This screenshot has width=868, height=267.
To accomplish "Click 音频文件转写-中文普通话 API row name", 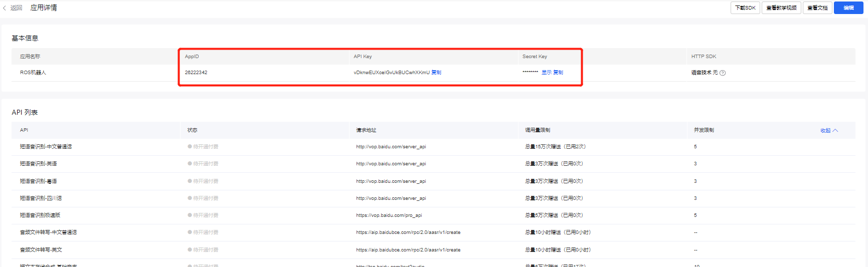I will coord(48,232).
